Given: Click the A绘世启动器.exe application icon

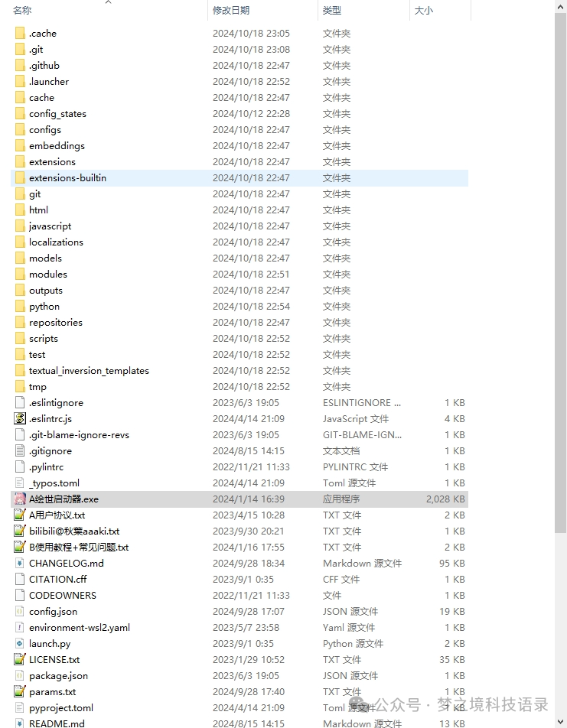Looking at the screenshot, I should (20, 499).
